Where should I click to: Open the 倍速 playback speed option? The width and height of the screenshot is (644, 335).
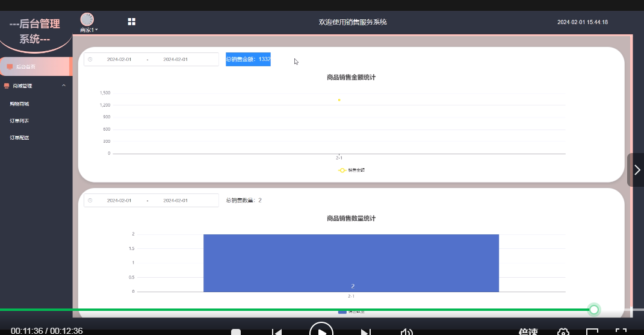click(x=528, y=331)
